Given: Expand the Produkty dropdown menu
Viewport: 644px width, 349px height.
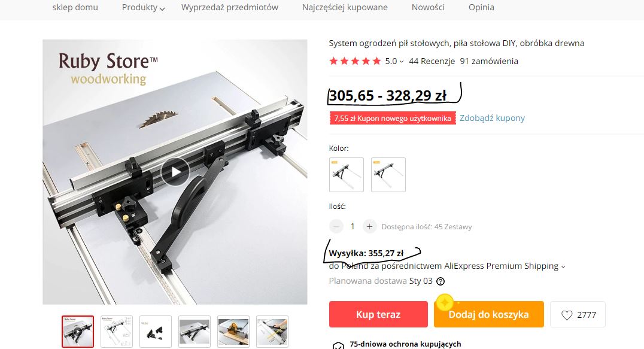Looking at the screenshot, I should point(143,7).
